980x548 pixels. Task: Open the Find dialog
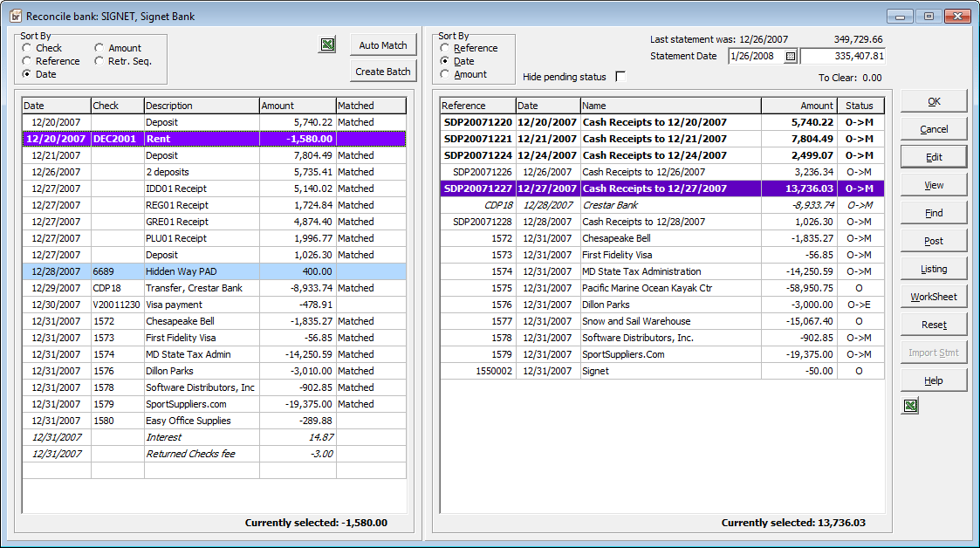click(x=934, y=212)
